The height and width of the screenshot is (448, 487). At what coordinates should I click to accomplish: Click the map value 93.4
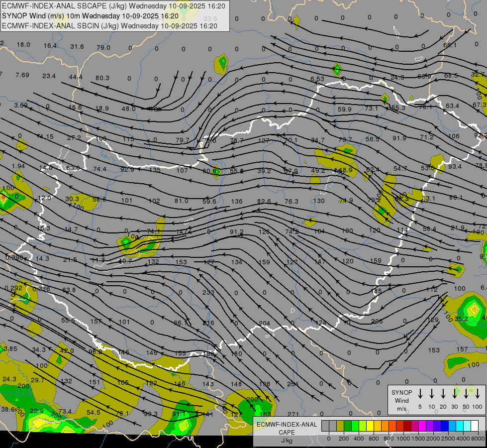(x=455, y=167)
